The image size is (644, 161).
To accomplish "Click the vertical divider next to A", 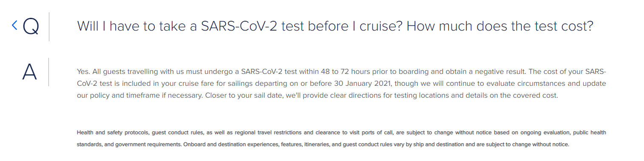I will [x=49, y=72].
